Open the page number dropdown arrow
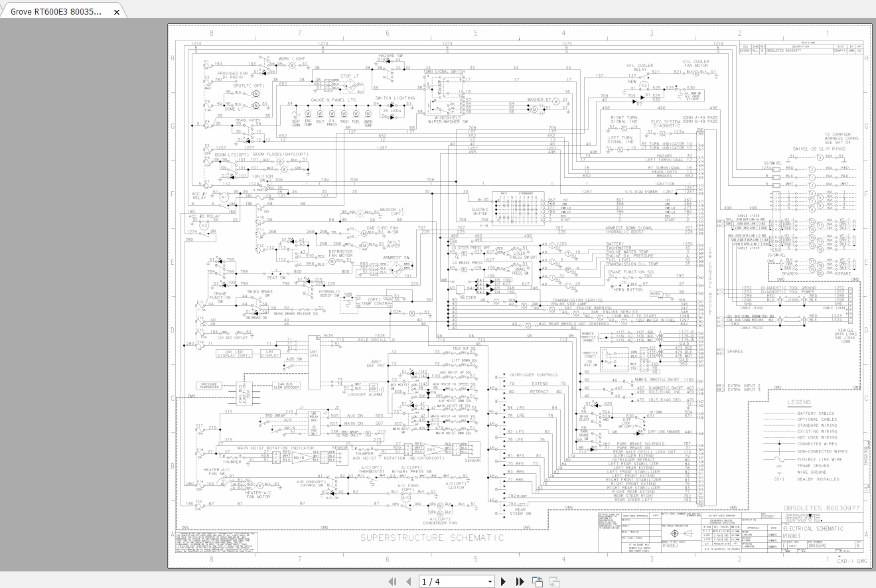The height and width of the screenshot is (588, 876). click(x=490, y=582)
